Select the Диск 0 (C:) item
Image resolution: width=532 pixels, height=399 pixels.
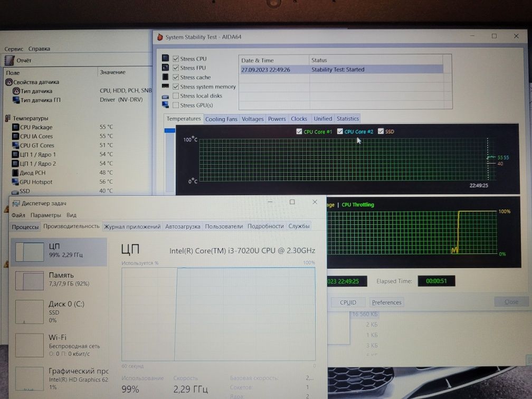coord(59,311)
